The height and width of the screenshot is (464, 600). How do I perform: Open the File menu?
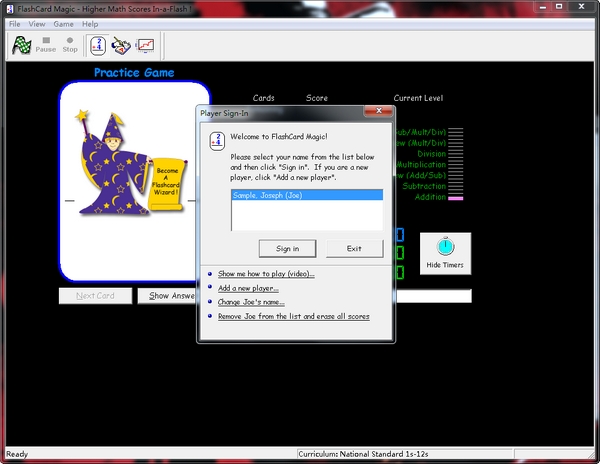point(15,24)
